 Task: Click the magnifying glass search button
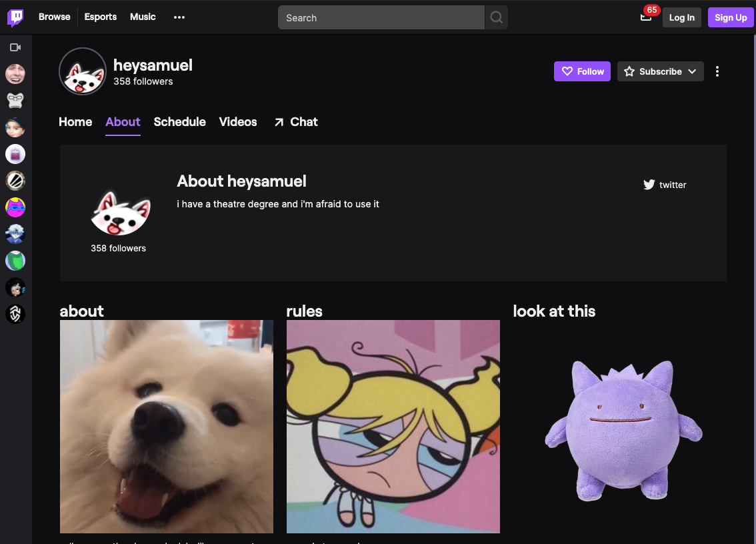tap(496, 18)
